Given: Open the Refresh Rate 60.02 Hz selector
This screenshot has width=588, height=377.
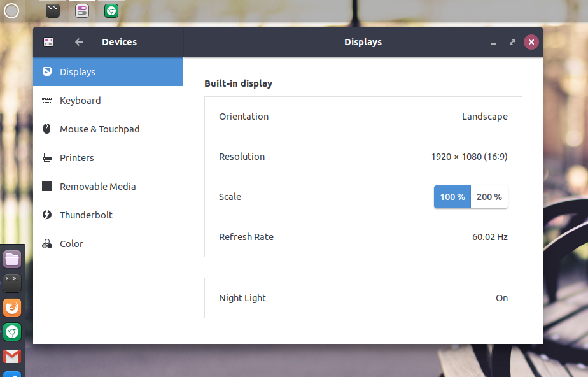Looking at the screenshot, I should (x=489, y=237).
